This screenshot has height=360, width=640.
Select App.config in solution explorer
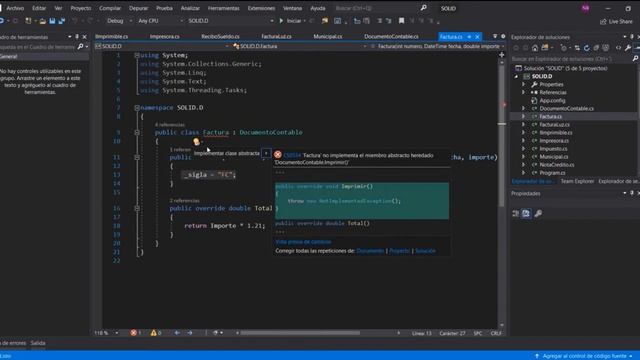coord(552,100)
